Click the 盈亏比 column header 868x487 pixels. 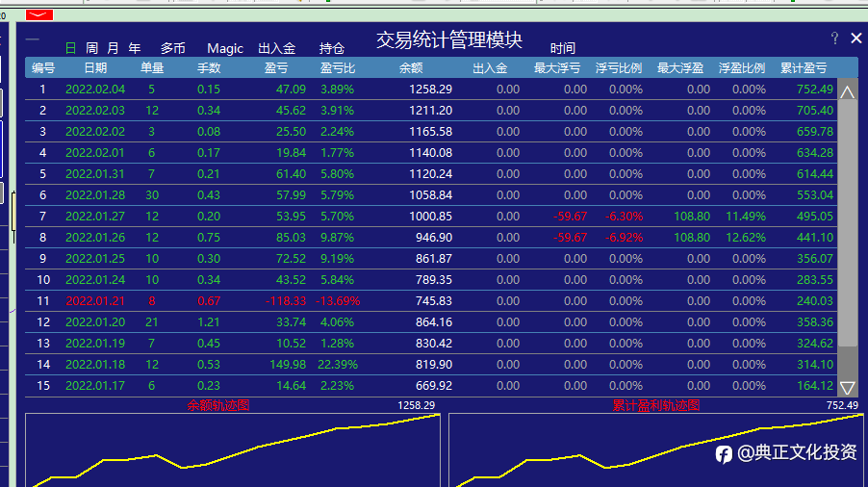[x=338, y=68]
